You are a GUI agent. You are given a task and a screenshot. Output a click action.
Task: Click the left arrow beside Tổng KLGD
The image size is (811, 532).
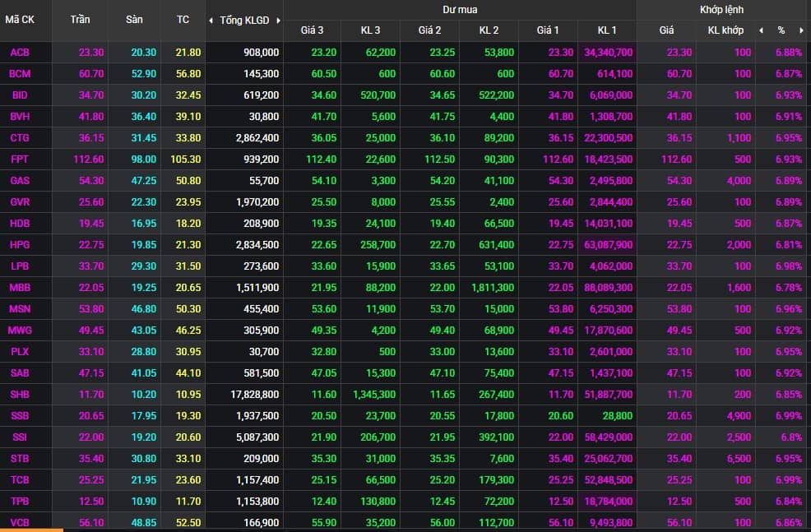click(211, 21)
